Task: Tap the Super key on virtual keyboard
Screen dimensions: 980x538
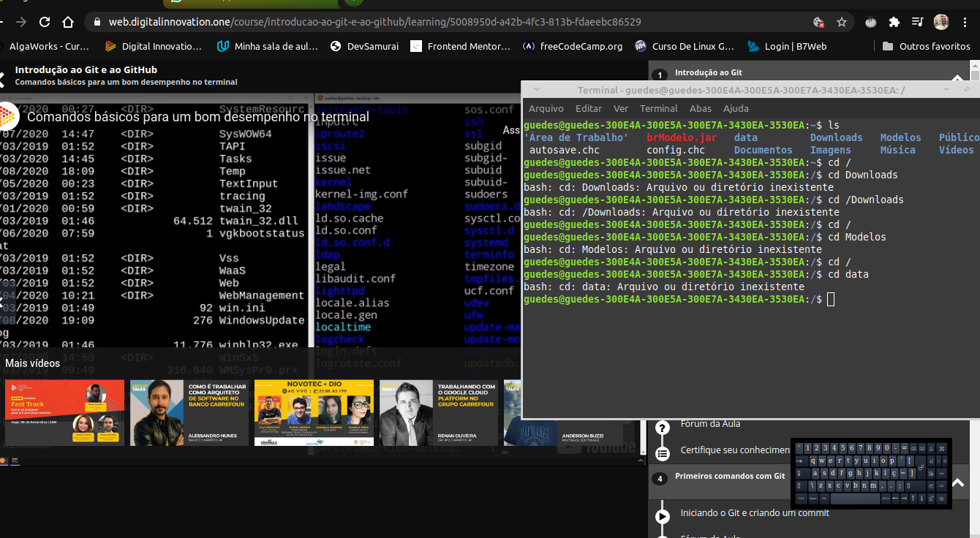Action: (813, 499)
